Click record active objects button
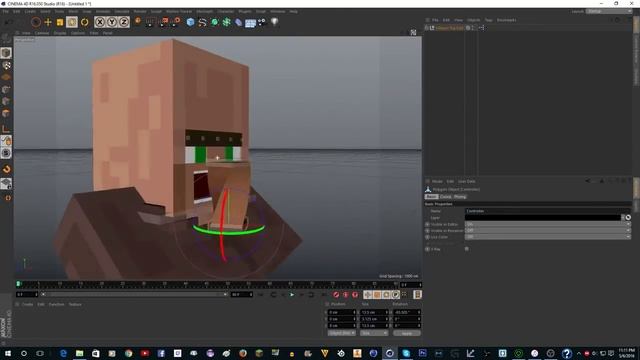Screen dimensions: 640x360 point(336,294)
